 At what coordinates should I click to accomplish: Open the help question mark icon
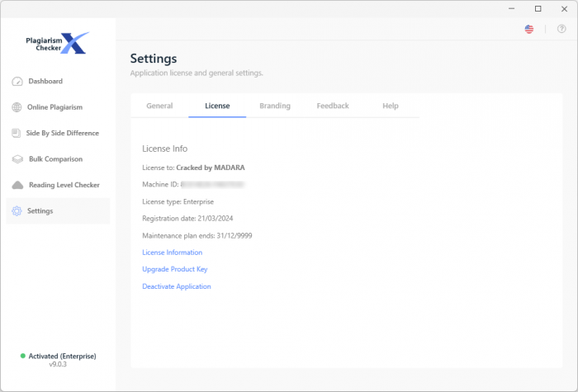[561, 29]
